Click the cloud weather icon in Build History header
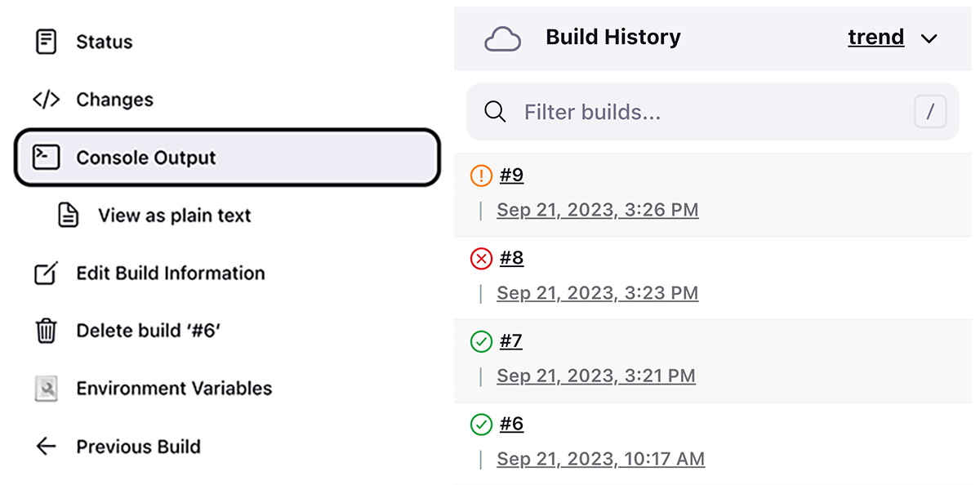This screenshot has width=980, height=485. point(504,37)
